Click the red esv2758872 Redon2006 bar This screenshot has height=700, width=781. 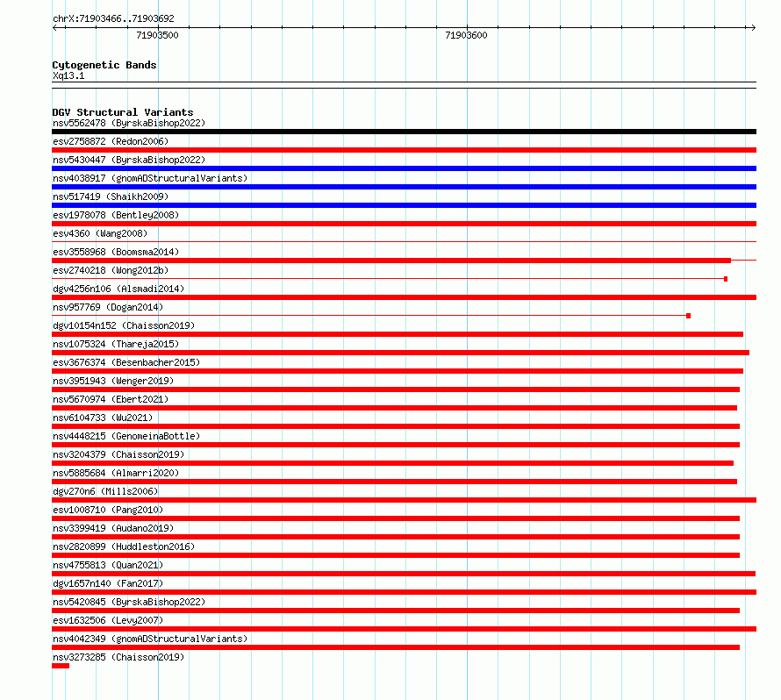tap(404, 150)
